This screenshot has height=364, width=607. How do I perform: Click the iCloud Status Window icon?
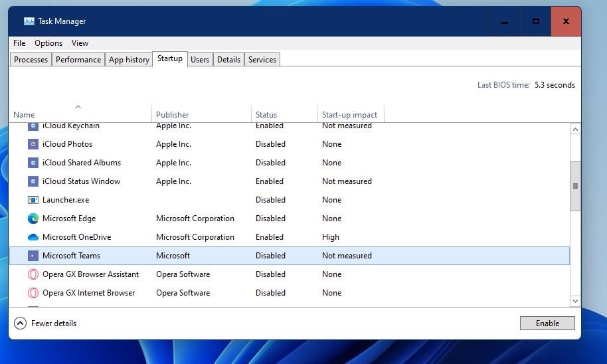click(x=33, y=181)
